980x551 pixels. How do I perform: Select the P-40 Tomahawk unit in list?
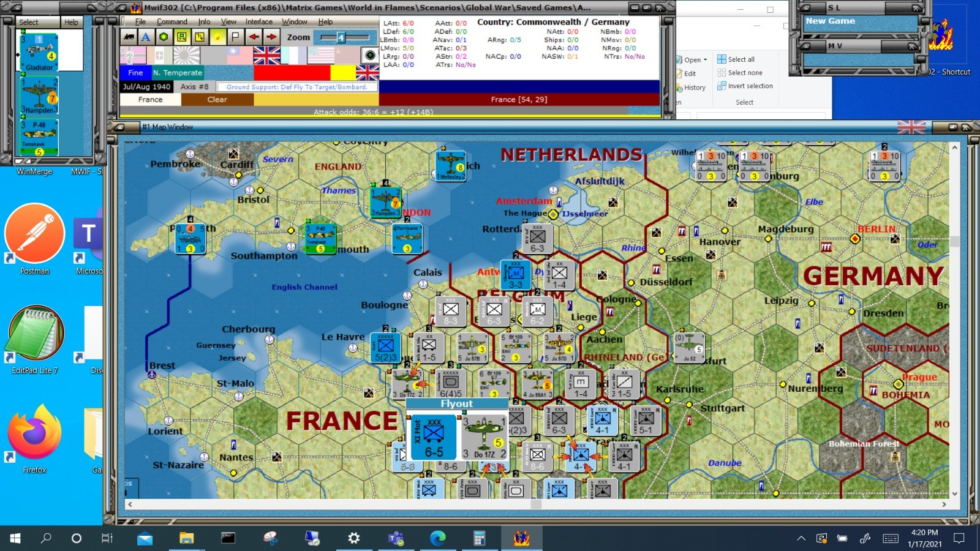click(39, 138)
